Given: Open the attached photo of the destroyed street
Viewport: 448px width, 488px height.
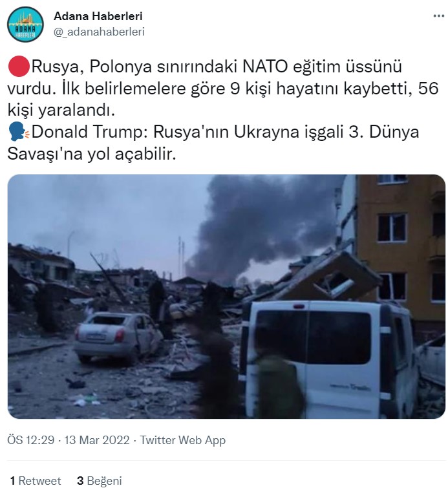Looking at the screenshot, I should pyautogui.click(x=226, y=296).
